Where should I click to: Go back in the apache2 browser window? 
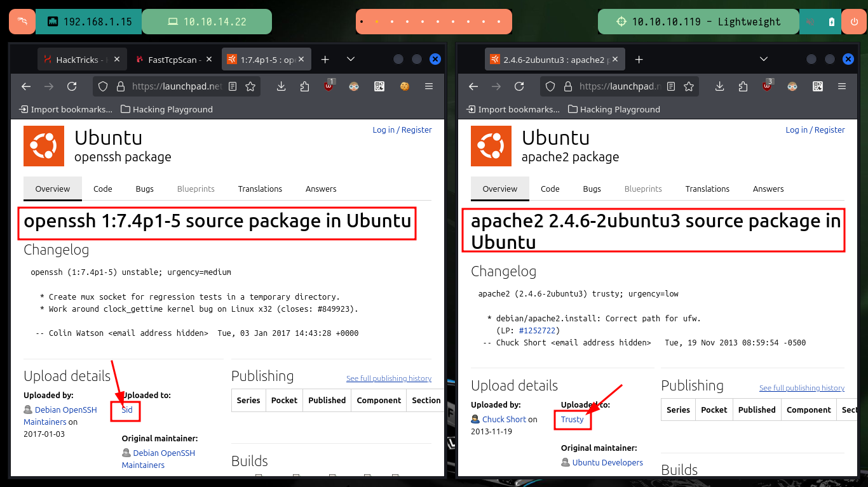pyautogui.click(x=473, y=86)
